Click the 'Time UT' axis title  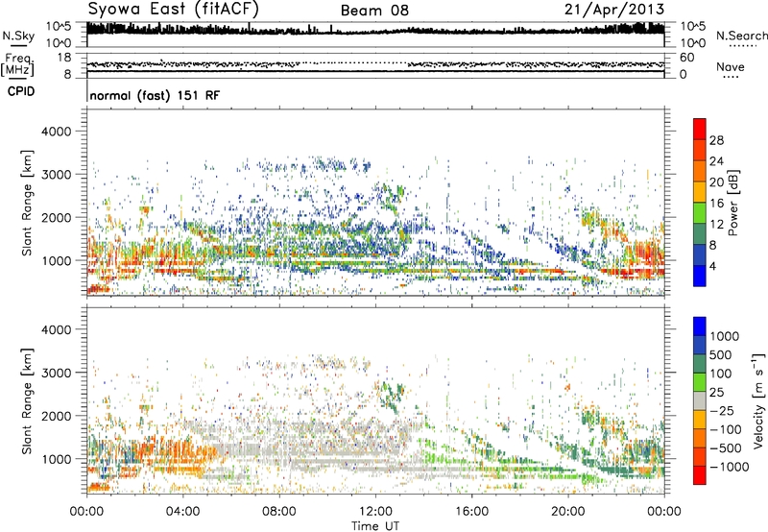pyautogui.click(x=375, y=526)
